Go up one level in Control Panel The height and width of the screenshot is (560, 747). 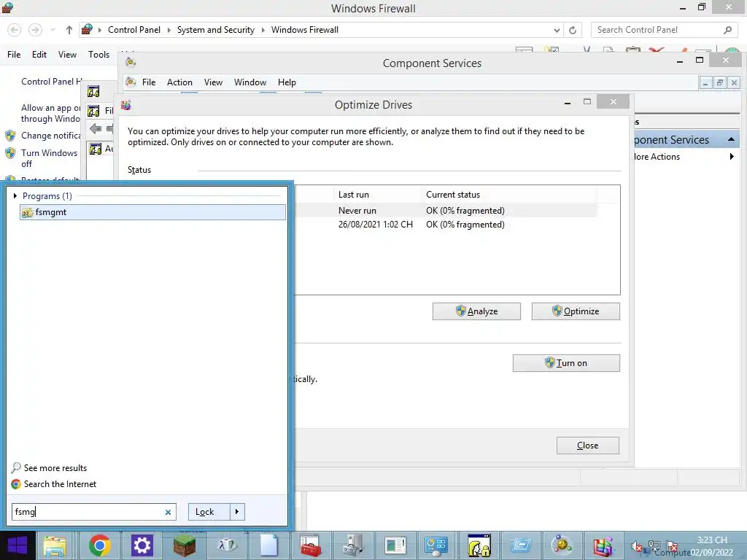point(69,30)
